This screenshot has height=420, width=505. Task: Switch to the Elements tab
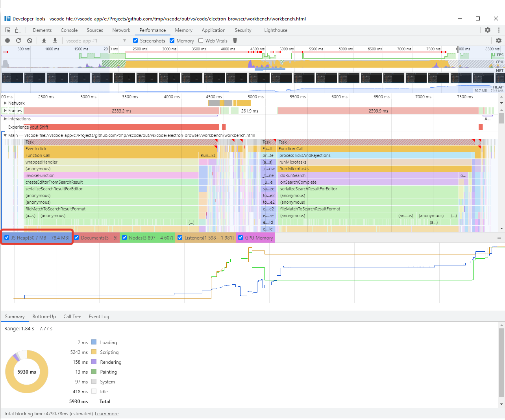click(42, 30)
